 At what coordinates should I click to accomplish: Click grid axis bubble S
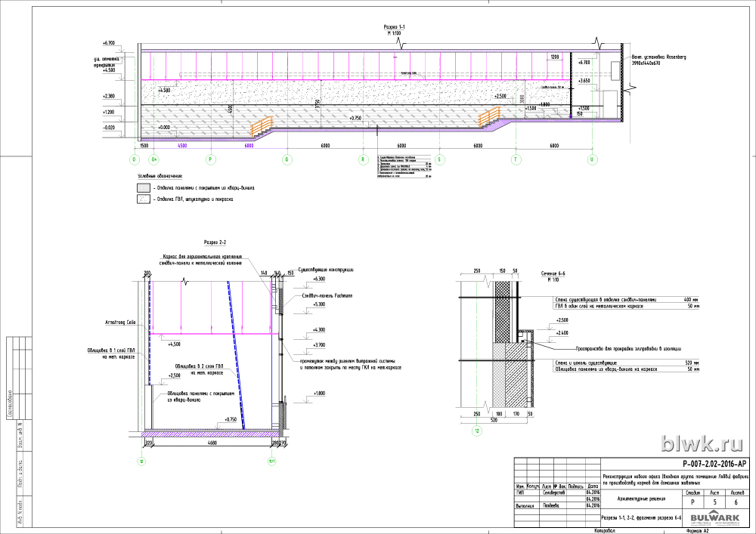(438, 159)
